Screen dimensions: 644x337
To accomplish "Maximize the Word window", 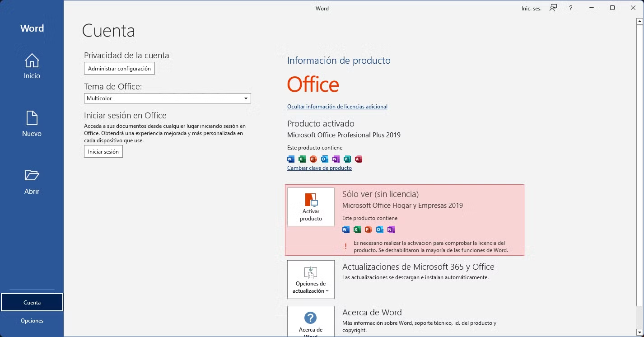I will click(612, 8).
